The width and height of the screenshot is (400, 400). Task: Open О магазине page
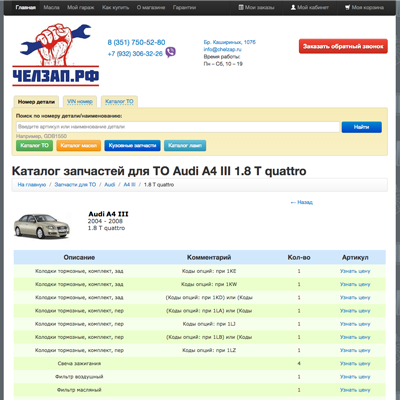[151, 7]
